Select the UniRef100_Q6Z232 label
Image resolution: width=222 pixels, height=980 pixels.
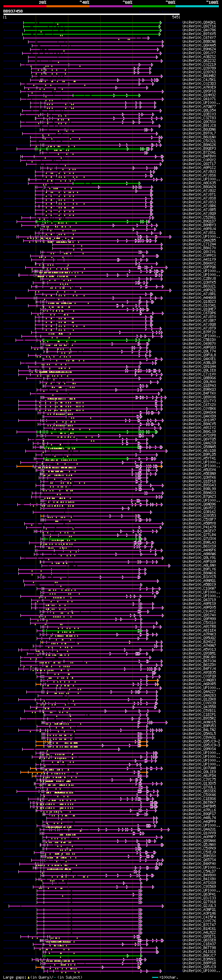[199, 60]
